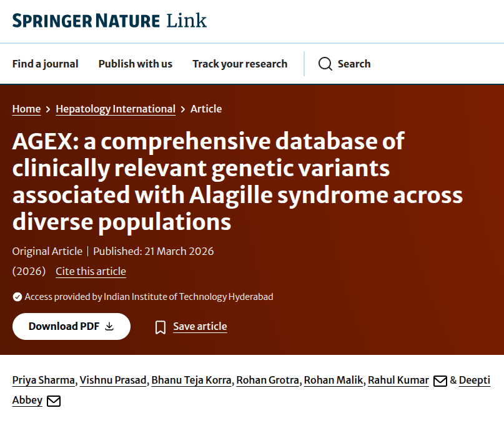Viewport: 504px width, 433px height.
Task: Open author Rohan Grotra's details
Action: 268,380
